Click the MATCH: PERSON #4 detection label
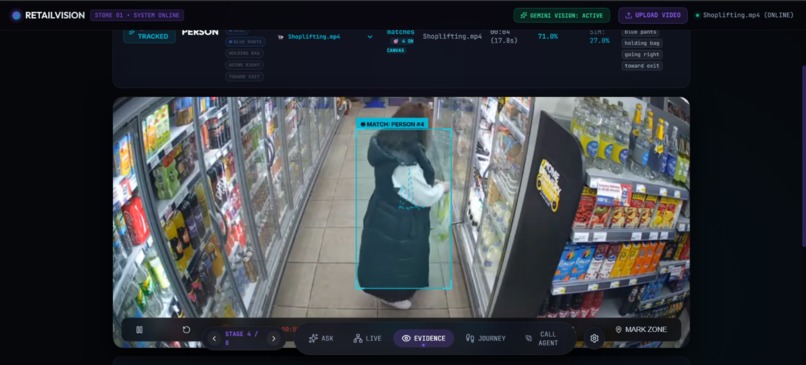 pos(392,124)
